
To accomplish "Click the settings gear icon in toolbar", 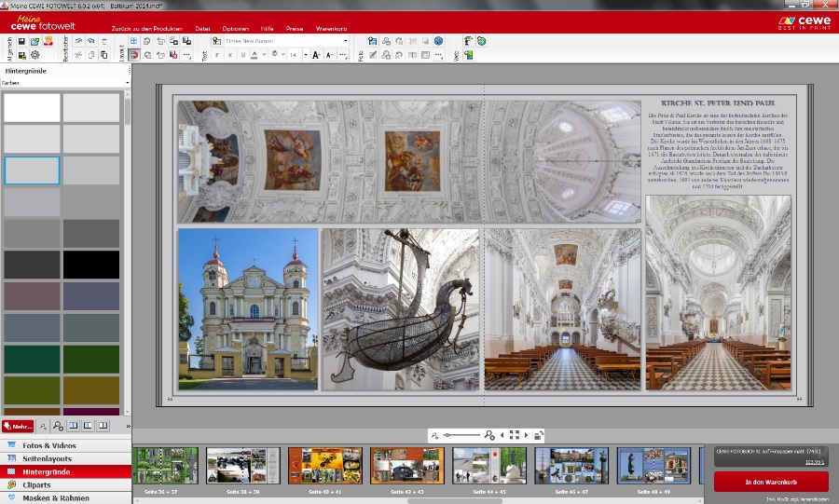I will (x=34, y=56).
